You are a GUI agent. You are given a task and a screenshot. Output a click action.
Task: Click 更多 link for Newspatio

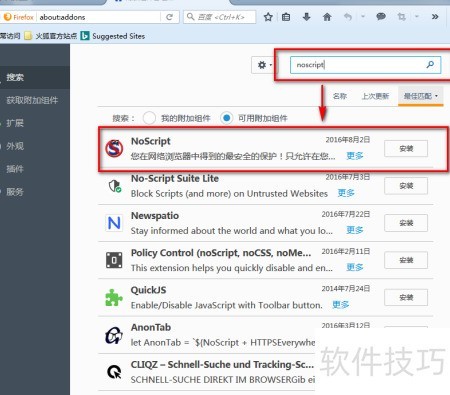[355, 230]
